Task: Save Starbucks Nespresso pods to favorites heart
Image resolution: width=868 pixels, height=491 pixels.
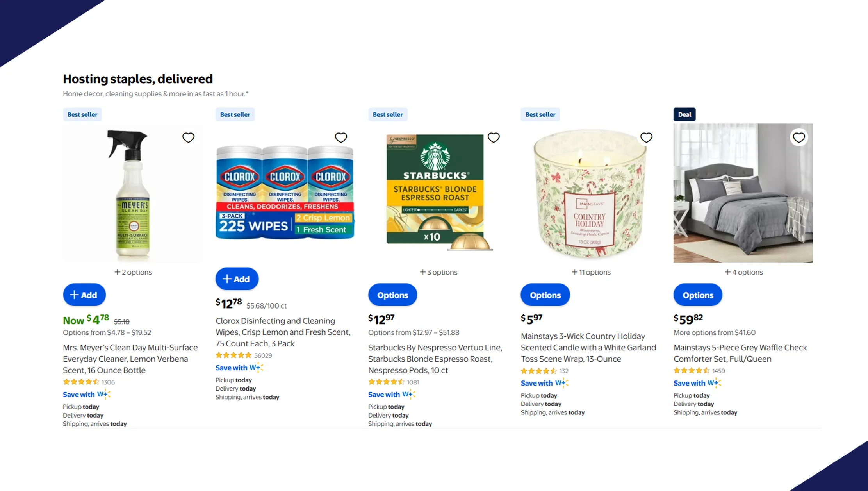Action: tap(494, 137)
